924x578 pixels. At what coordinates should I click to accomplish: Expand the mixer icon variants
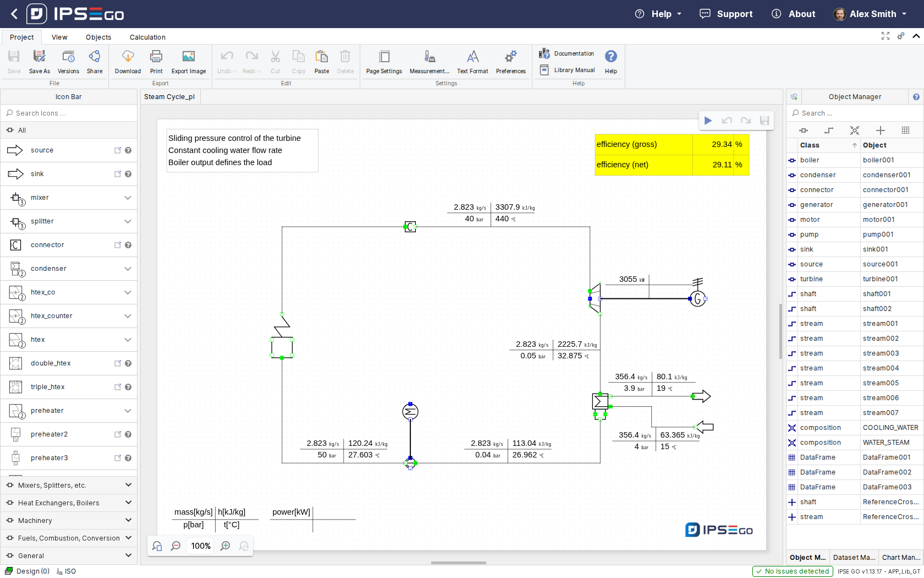pyautogui.click(x=128, y=198)
